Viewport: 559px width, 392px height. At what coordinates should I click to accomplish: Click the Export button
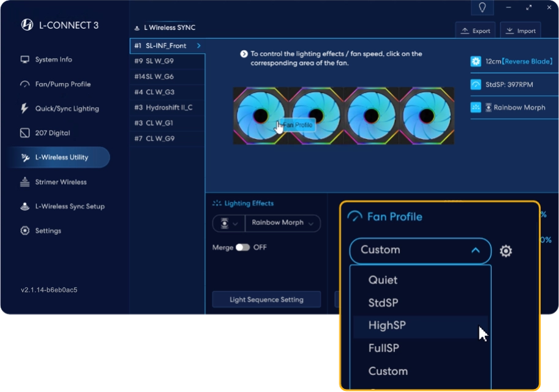click(475, 31)
